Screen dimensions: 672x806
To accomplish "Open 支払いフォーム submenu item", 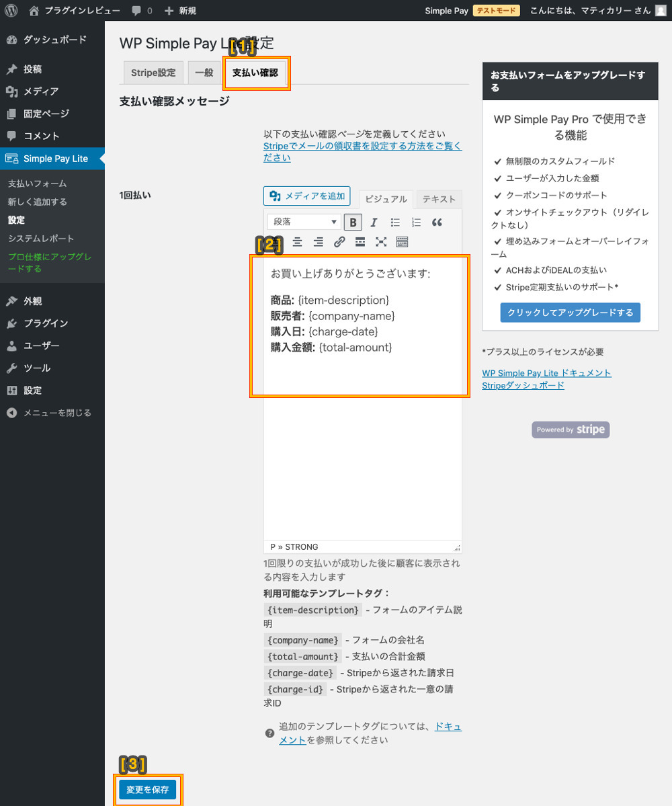I will coord(37,184).
